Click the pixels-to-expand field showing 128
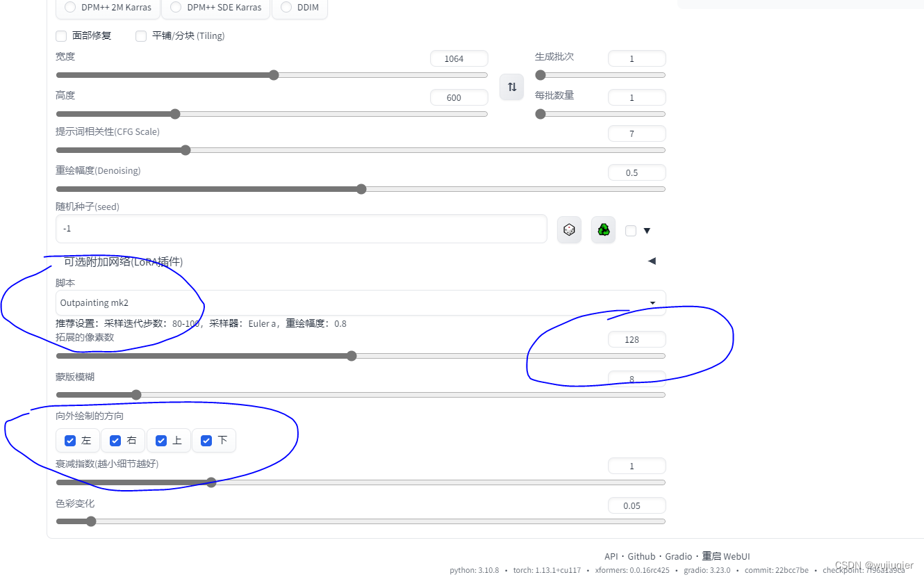The image size is (924, 577). click(x=636, y=339)
